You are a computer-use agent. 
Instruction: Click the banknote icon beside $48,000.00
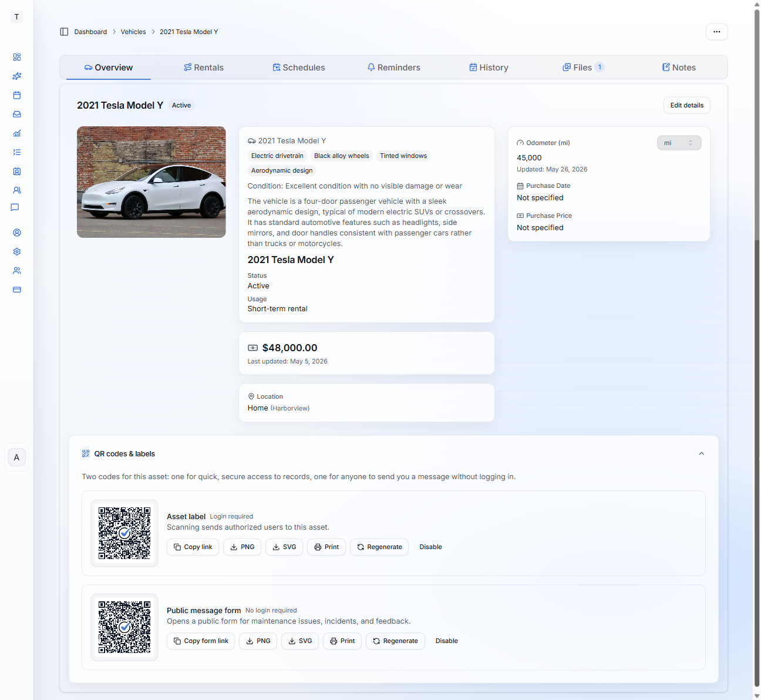click(253, 348)
